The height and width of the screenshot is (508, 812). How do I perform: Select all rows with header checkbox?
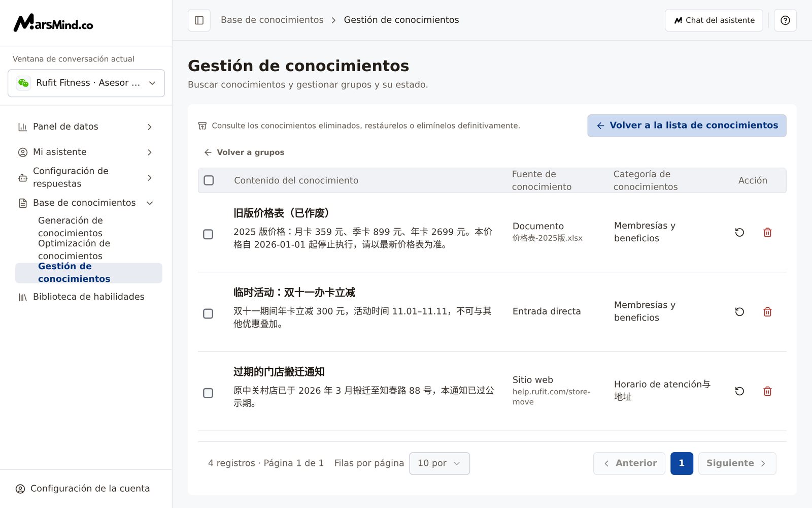[209, 180]
